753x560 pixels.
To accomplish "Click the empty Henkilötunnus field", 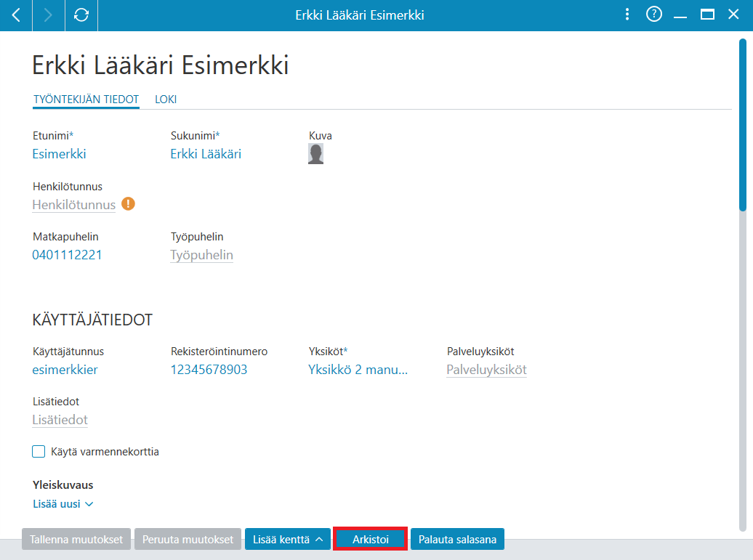I will (x=74, y=205).
